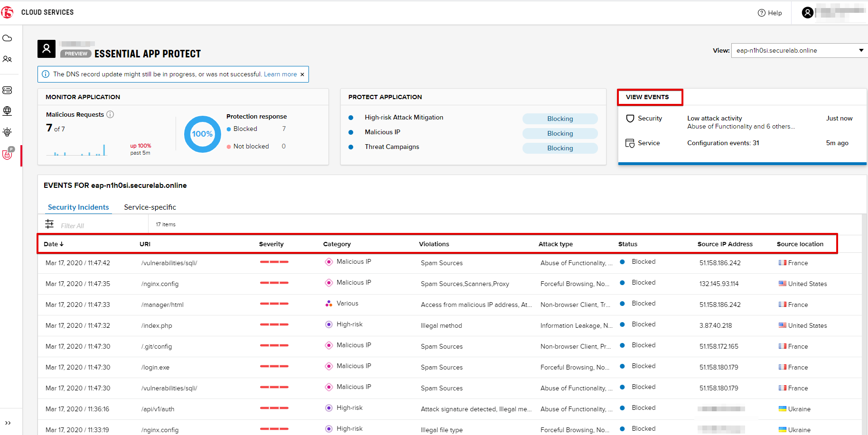Click the Malicious Requests info icon
868x435 pixels.
point(110,114)
